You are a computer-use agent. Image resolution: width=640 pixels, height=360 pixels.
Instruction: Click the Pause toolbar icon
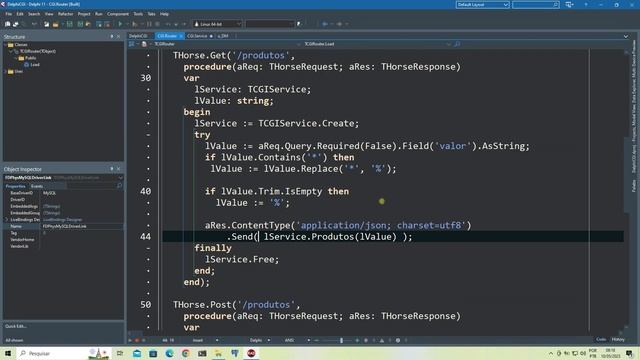point(149,24)
